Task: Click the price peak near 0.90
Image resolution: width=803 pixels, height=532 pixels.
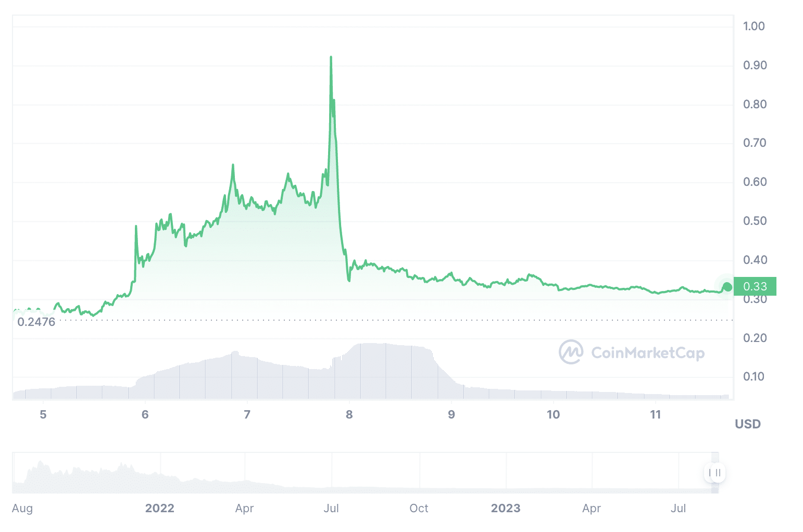Action: (x=331, y=58)
